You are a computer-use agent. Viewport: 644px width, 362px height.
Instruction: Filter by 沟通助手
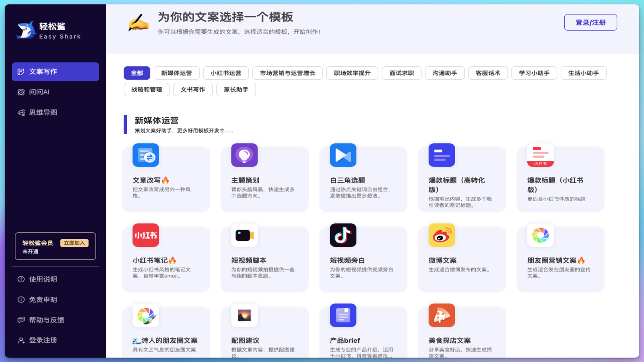pyautogui.click(x=445, y=73)
